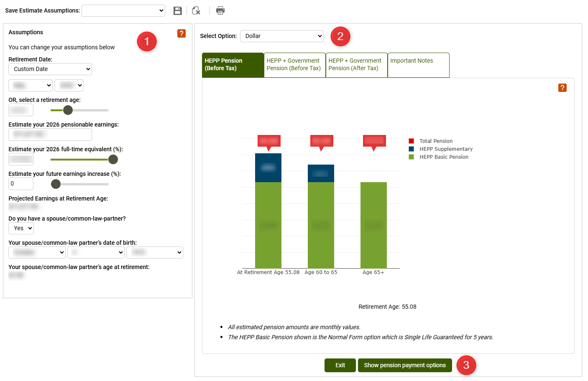Open the spouse Yes/No dropdown
The image size is (588, 381).
21,229
